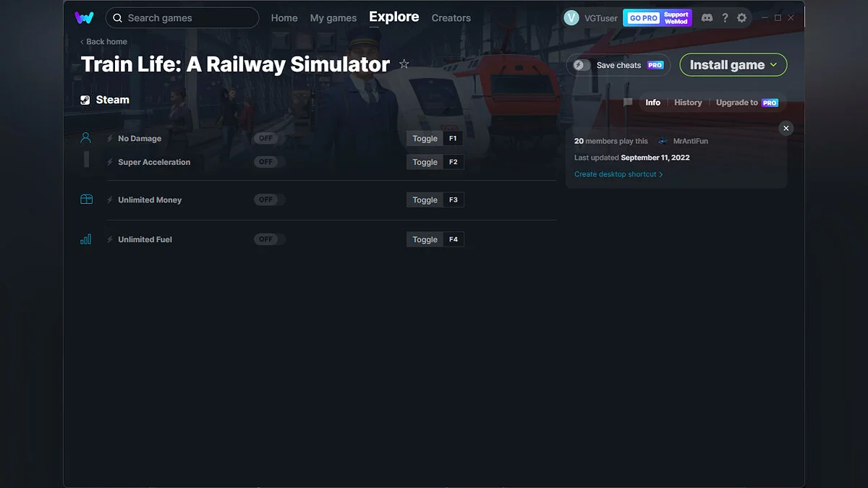Click the VGTuser username text
868x488 pixels.
coord(600,18)
